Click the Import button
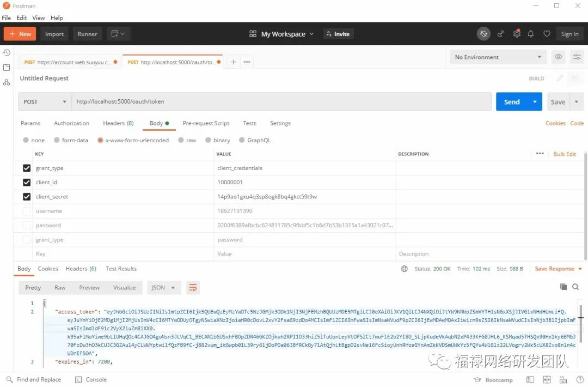The height and width of the screenshot is (387, 588). point(54,34)
